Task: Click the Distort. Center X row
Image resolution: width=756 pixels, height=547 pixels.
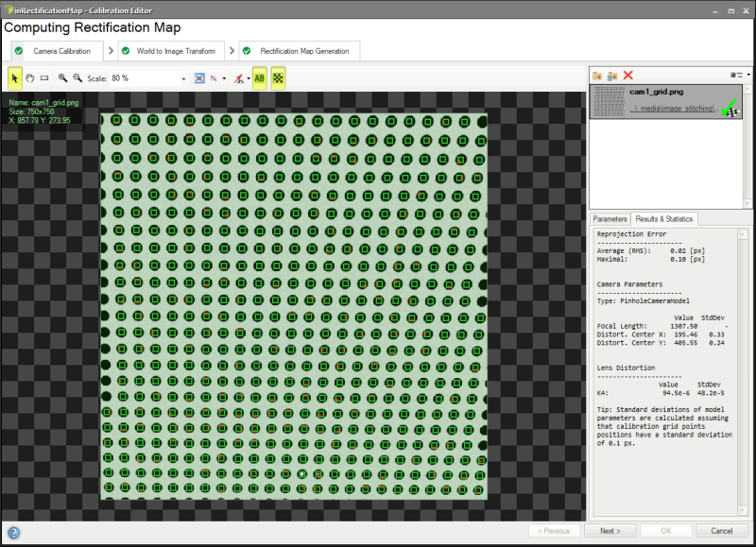Action: tap(661, 334)
